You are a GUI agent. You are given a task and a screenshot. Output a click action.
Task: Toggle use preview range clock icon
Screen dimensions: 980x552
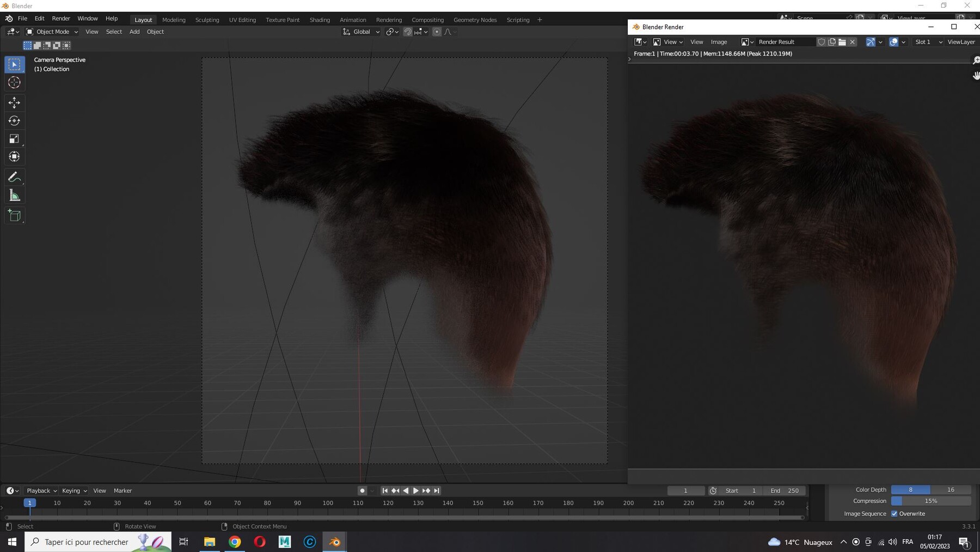pyautogui.click(x=713, y=491)
